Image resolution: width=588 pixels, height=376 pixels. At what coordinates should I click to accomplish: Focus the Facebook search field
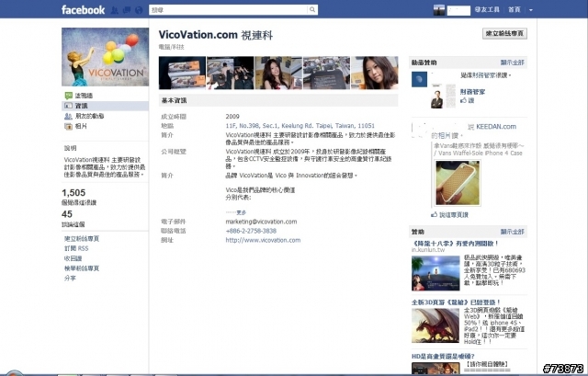click(228, 10)
